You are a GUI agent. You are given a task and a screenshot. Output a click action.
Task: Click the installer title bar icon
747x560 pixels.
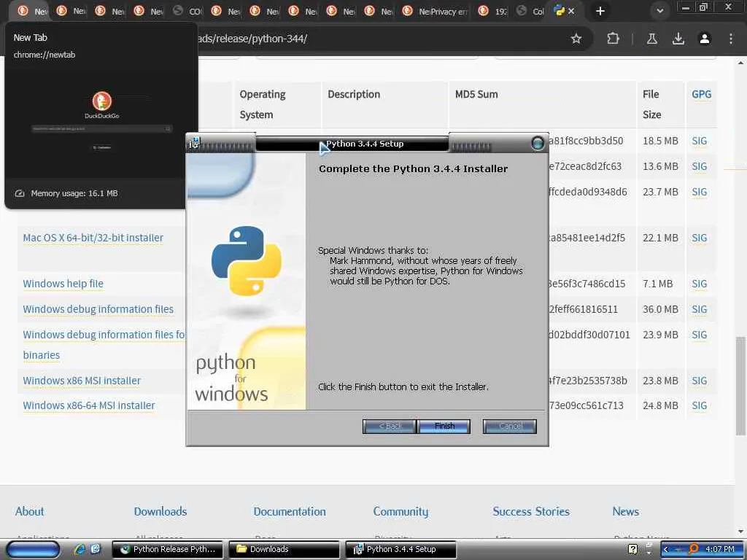pyautogui.click(x=194, y=143)
